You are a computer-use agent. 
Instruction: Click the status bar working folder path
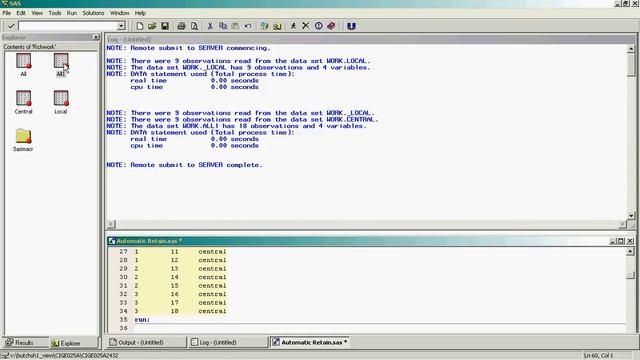pos(64,356)
